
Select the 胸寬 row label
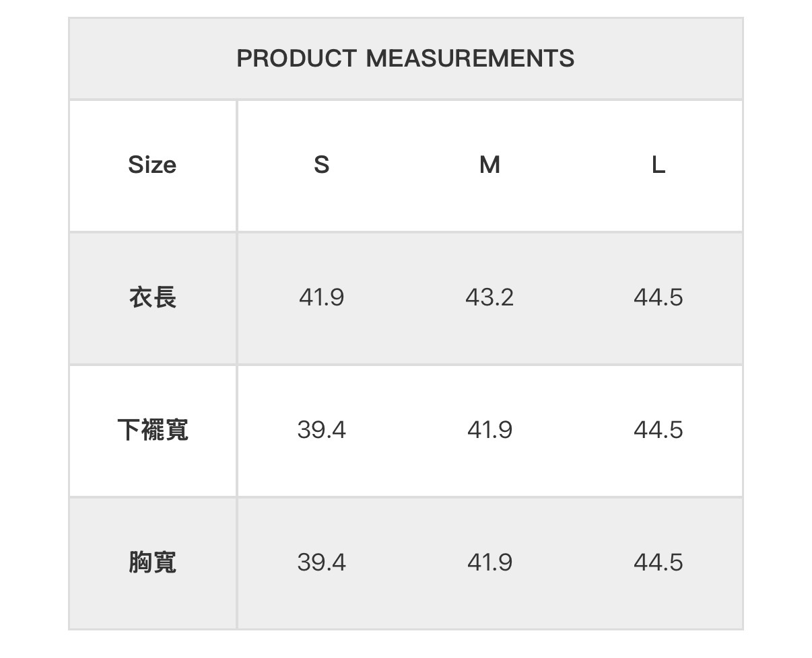tap(152, 562)
